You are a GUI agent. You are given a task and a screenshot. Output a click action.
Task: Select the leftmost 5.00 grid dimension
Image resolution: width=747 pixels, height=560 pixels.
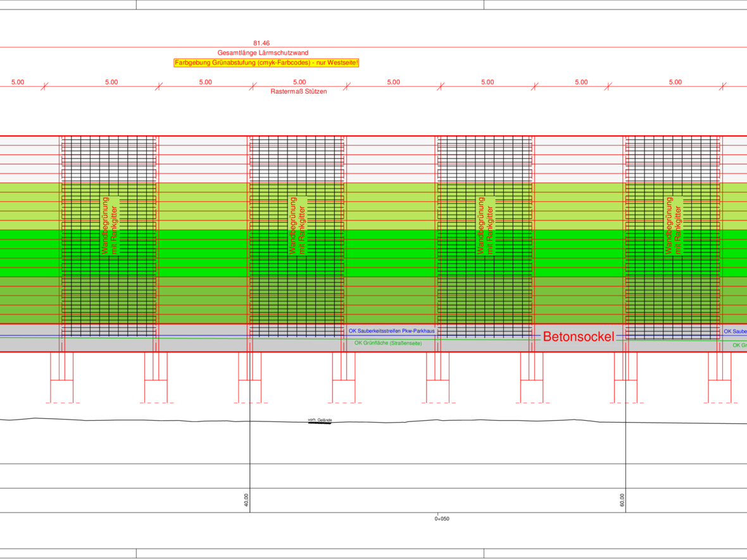click(18, 82)
